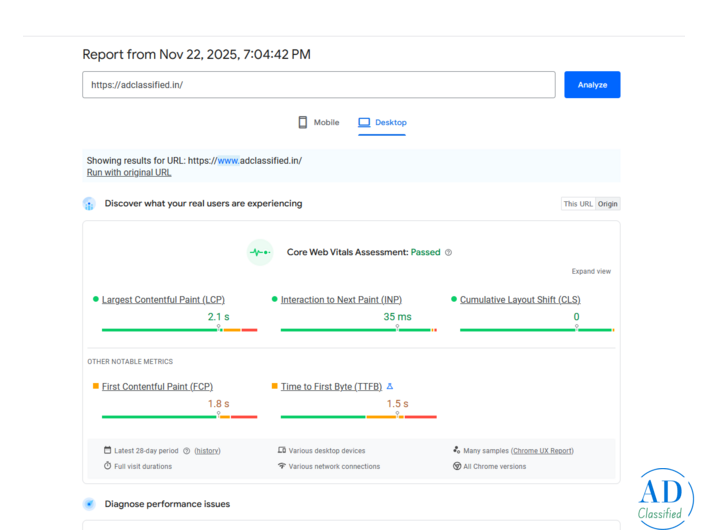710x530 pixels.
Task: Click the experimental flask icon next to TTFB
Action: coord(390,386)
